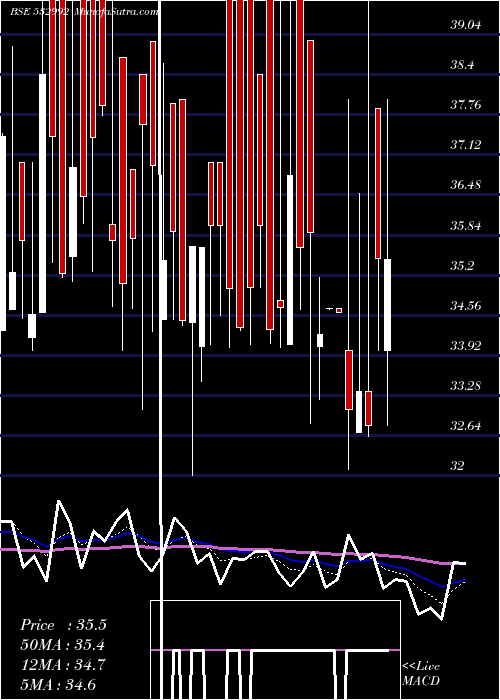Click the 39.04 price axis label
500x700 pixels.
pyautogui.click(x=466, y=25)
